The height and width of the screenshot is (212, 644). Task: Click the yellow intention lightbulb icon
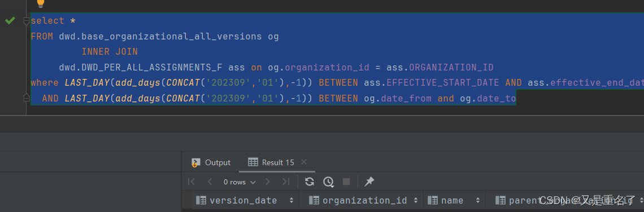click(40, 3)
